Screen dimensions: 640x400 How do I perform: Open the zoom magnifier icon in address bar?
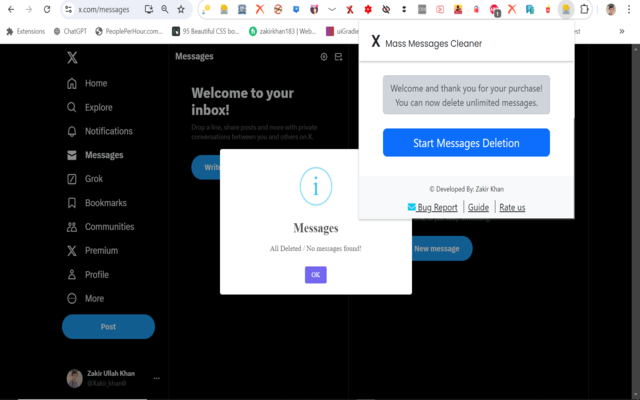tap(165, 9)
